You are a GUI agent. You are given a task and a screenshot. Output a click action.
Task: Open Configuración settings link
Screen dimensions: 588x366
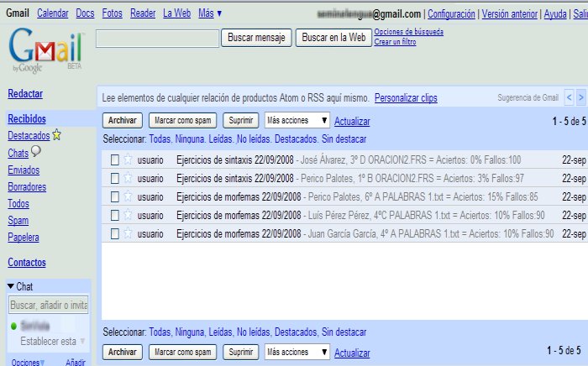click(x=452, y=14)
